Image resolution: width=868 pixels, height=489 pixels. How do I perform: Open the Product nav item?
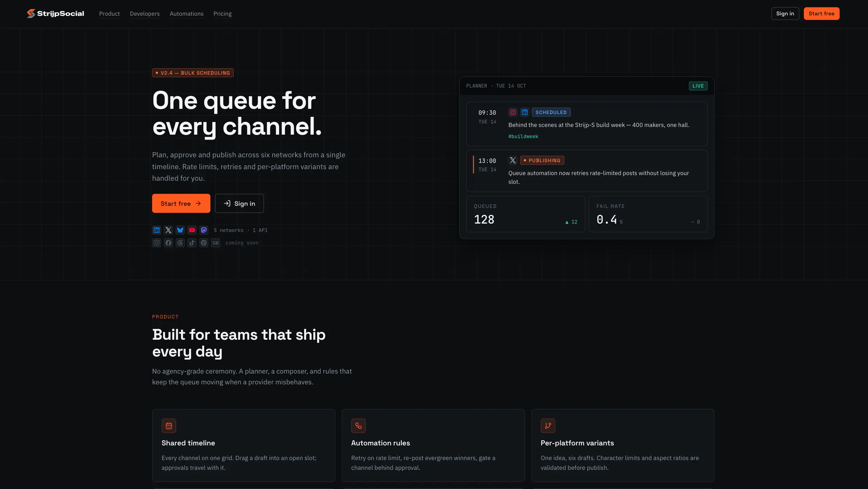(110, 14)
